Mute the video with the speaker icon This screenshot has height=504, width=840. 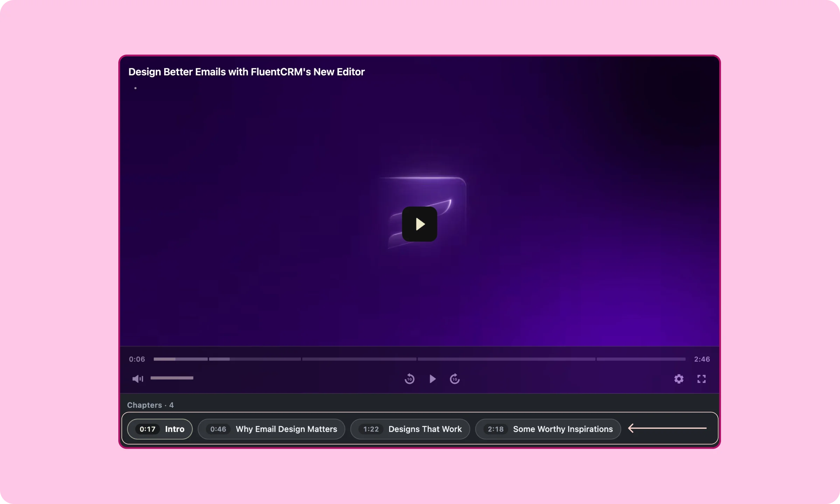tap(138, 379)
